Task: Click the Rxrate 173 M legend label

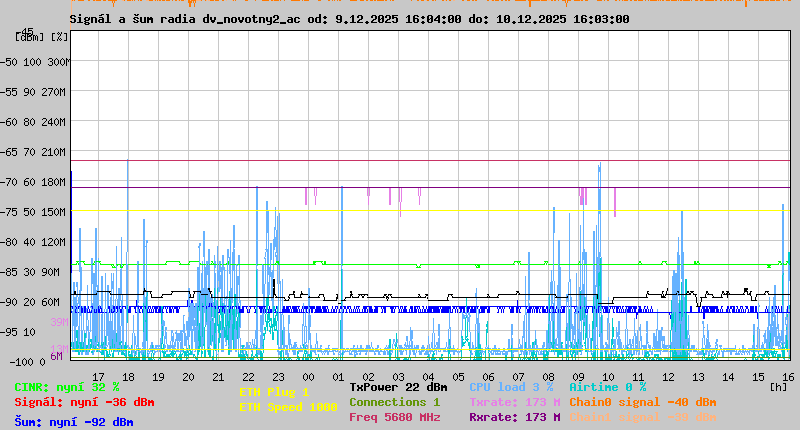Action: [x=514, y=417]
